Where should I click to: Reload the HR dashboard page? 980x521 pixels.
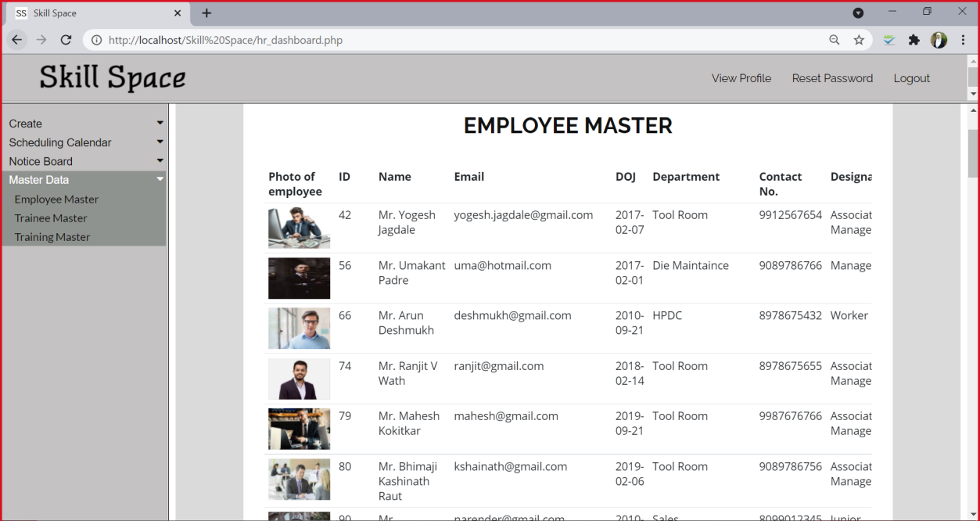[66, 40]
